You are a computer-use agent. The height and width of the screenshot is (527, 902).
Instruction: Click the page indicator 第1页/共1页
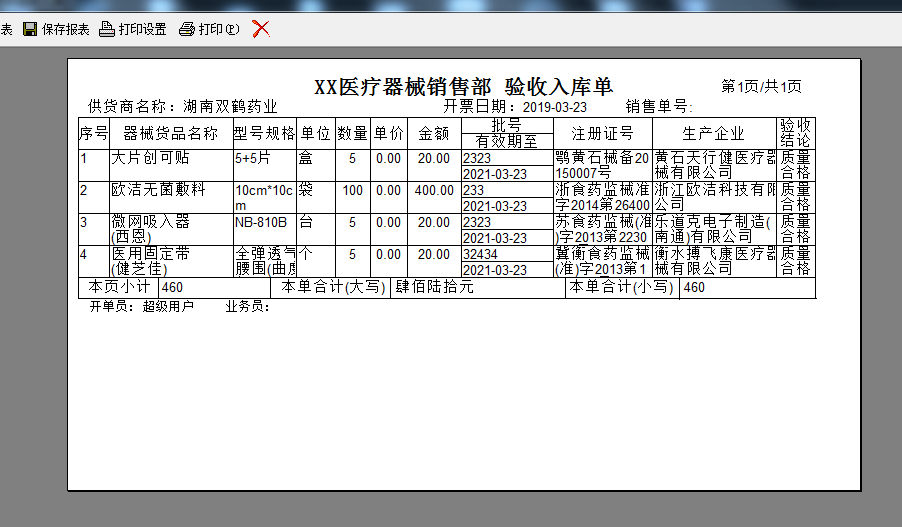[761, 87]
